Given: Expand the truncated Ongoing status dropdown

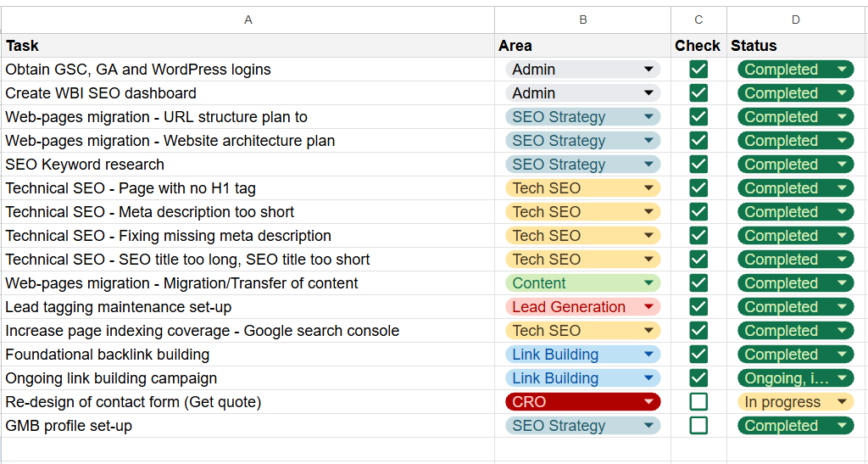Looking at the screenshot, I should click(842, 378).
